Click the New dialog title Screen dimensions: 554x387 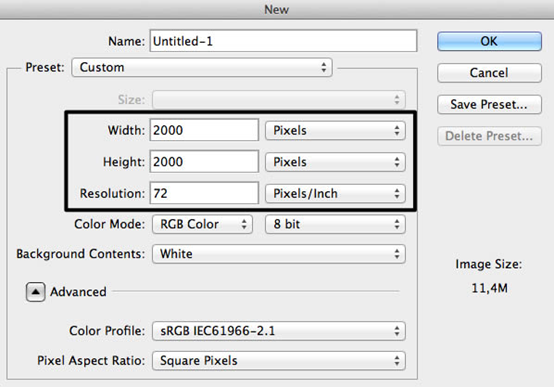click(x=277, y=10)
